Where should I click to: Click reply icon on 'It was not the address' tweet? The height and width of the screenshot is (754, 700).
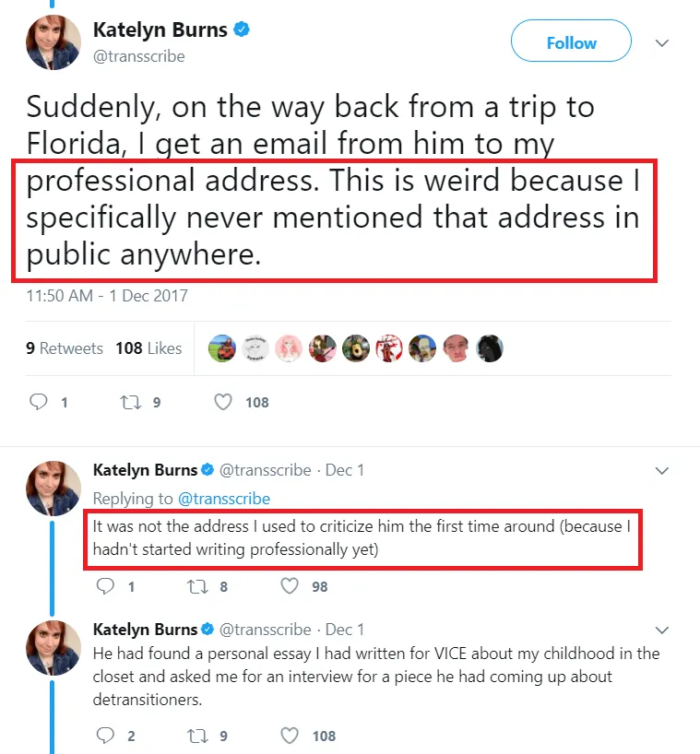[105, 586]
